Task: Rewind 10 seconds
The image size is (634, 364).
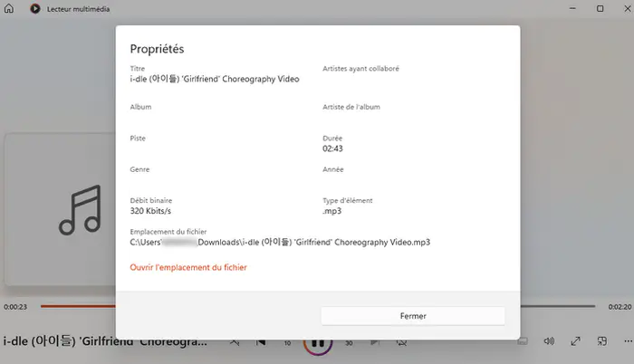Action: coord(288,342)
